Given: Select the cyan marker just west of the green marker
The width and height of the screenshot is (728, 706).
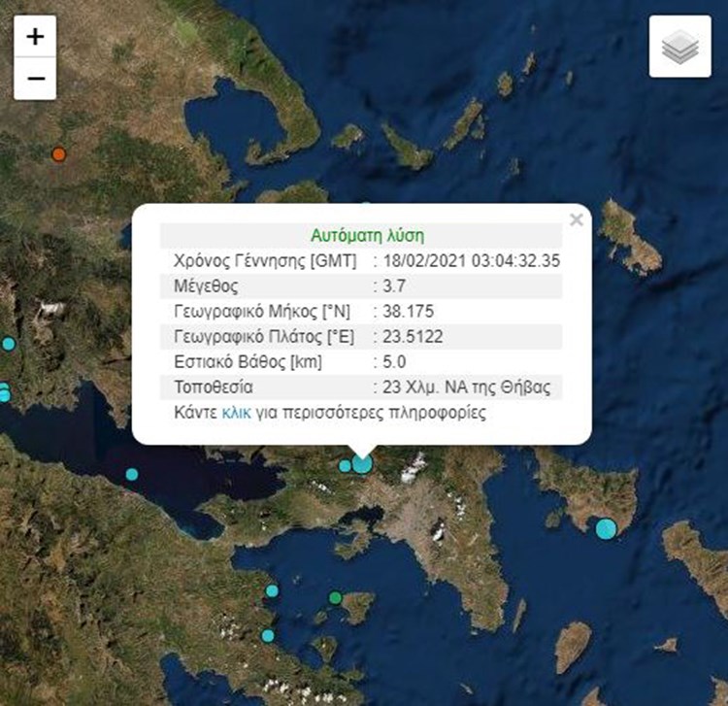Looking at the screenshot, I should (x=273, y=590).
